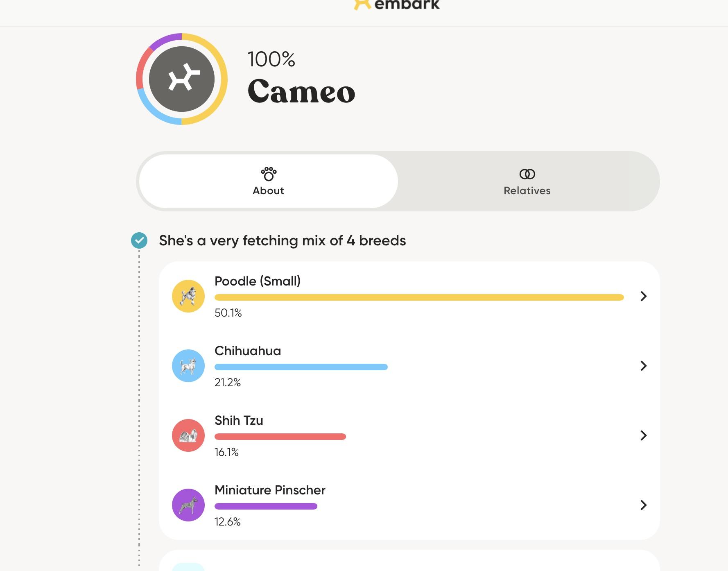Screen dimensions: 728x571
Task: Click the teal checkmark breed-mix marker
Action: click(x=139, y=240)
